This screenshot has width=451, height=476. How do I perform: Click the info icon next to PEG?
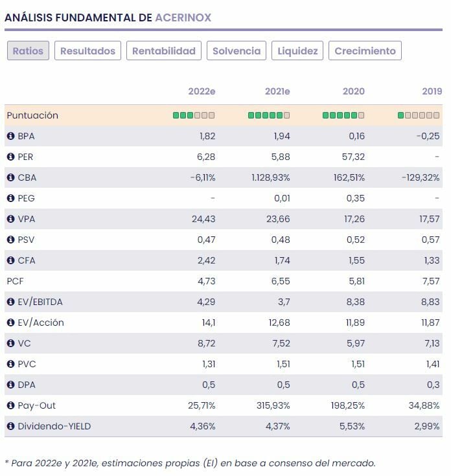10,198
